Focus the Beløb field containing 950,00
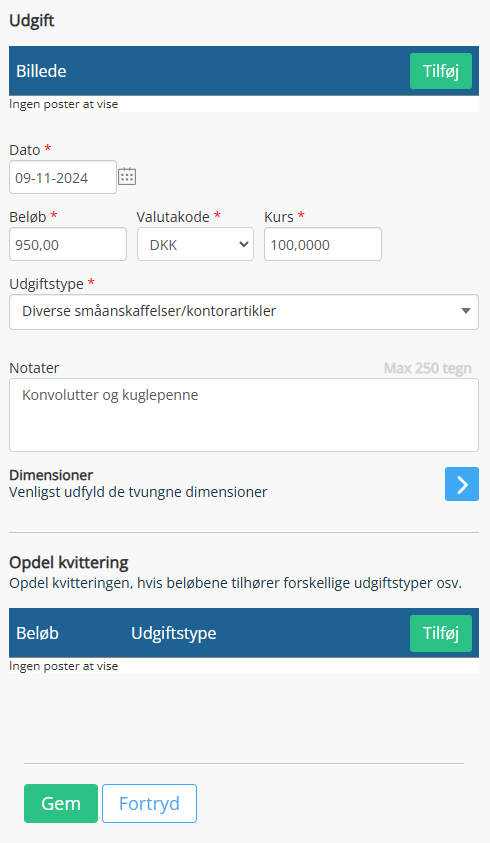Viewport: 490px width, 843px height. point(68,244)
